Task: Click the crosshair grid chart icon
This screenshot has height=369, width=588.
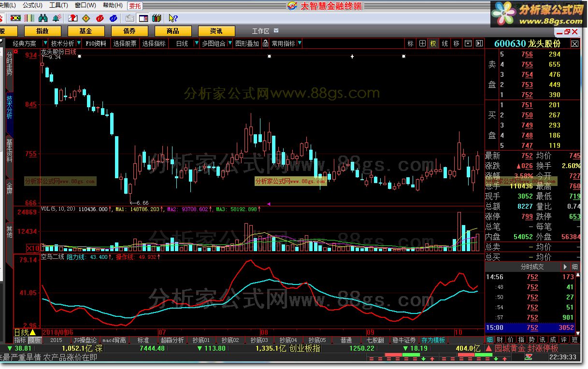Action: point(423,43)
